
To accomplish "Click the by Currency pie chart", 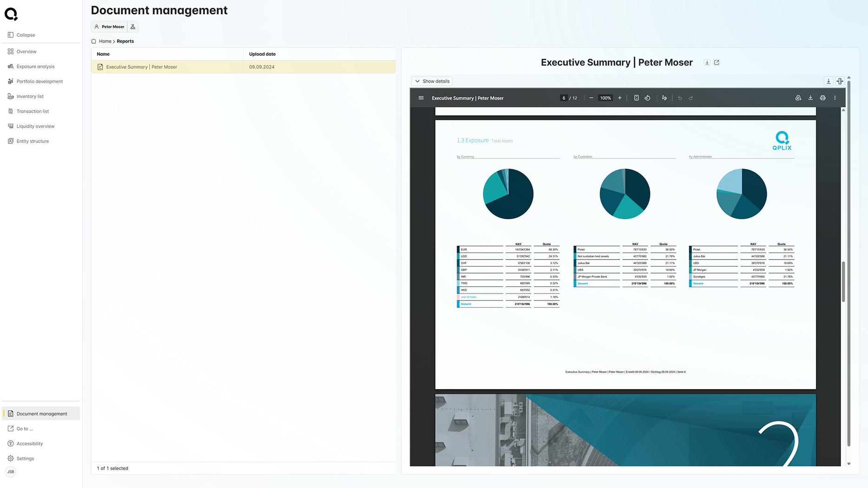I will (508, 194).
